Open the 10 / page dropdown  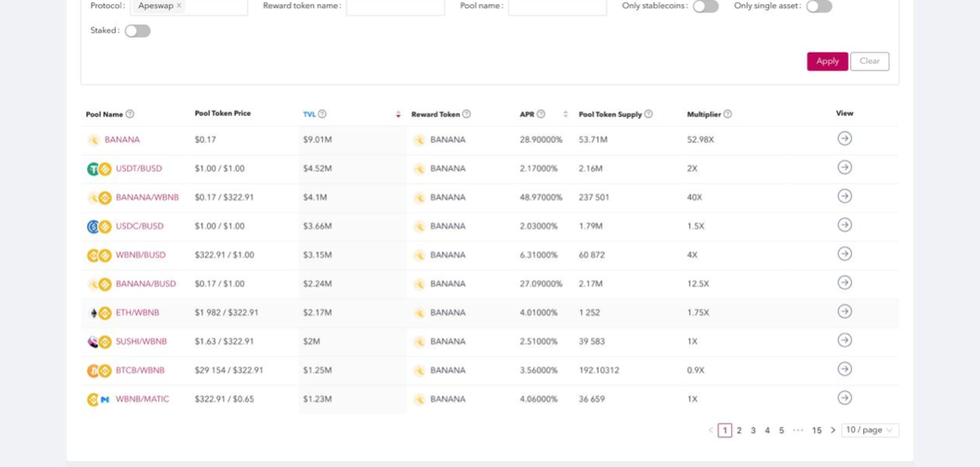pyautogui.click(x=869, y=430)
